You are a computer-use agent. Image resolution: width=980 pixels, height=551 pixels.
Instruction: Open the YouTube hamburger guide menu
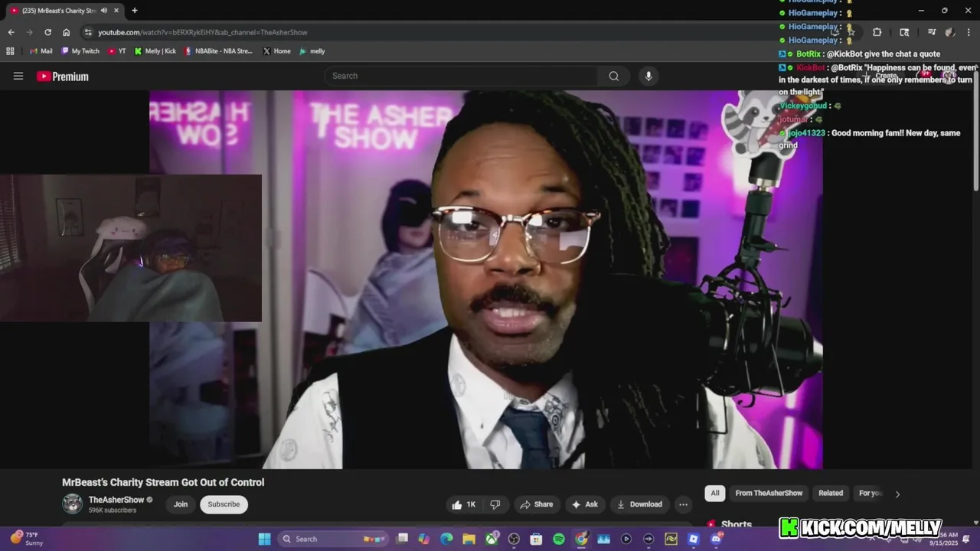click(x=18, y=76)
